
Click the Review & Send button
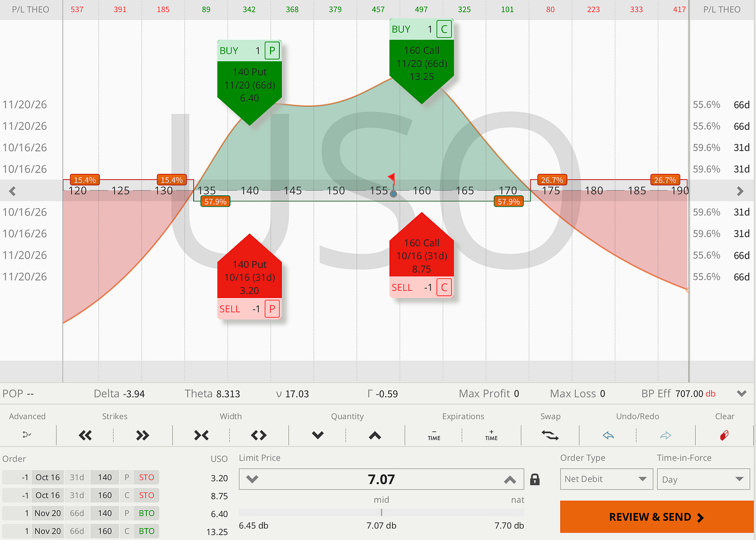657,517
